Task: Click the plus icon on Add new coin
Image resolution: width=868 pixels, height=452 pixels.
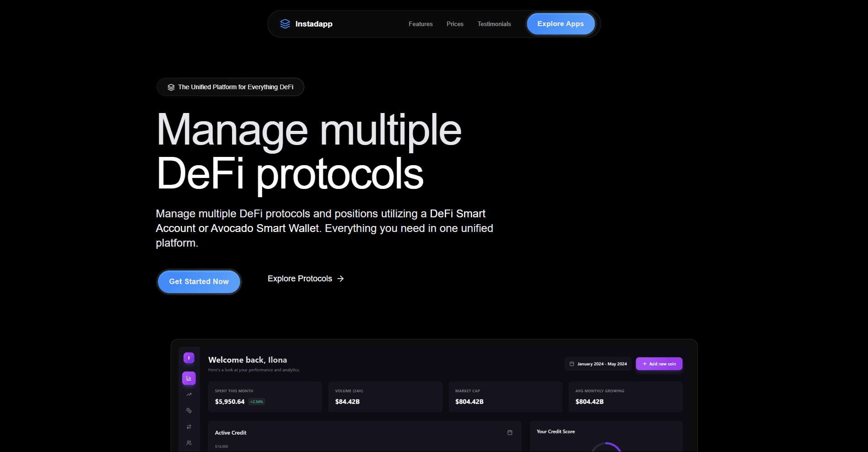Action: pyautogui.click(x=645, y=364)
